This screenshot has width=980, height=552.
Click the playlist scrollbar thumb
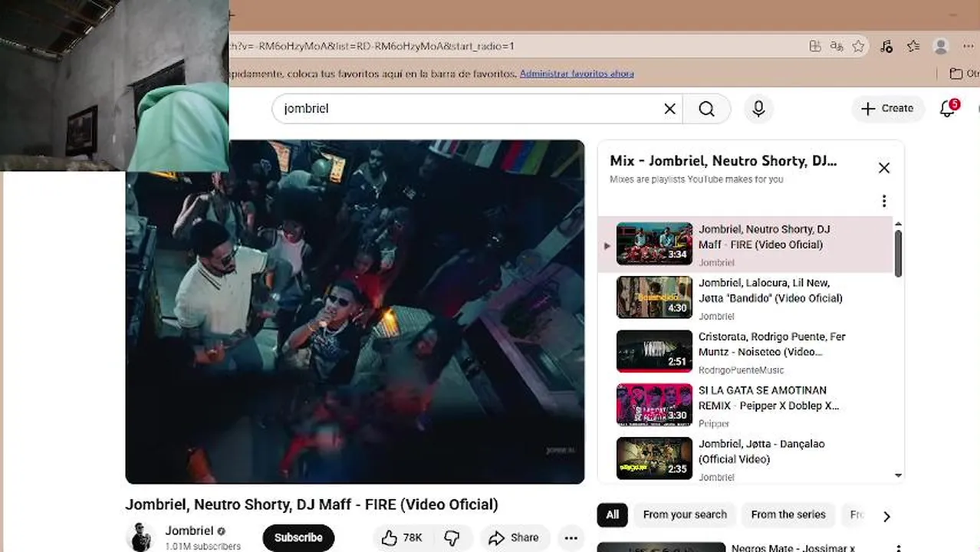click(x=898, y=253)
